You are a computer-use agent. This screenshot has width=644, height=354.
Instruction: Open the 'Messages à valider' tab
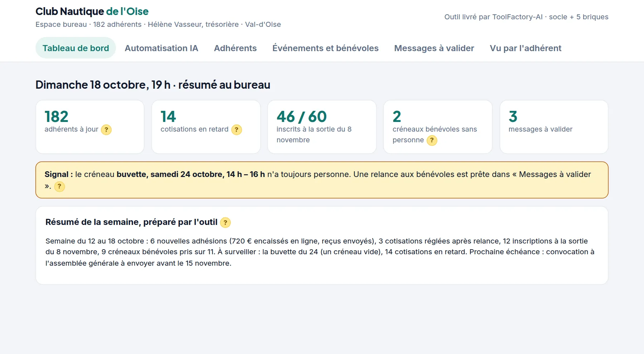pos(434,48)
